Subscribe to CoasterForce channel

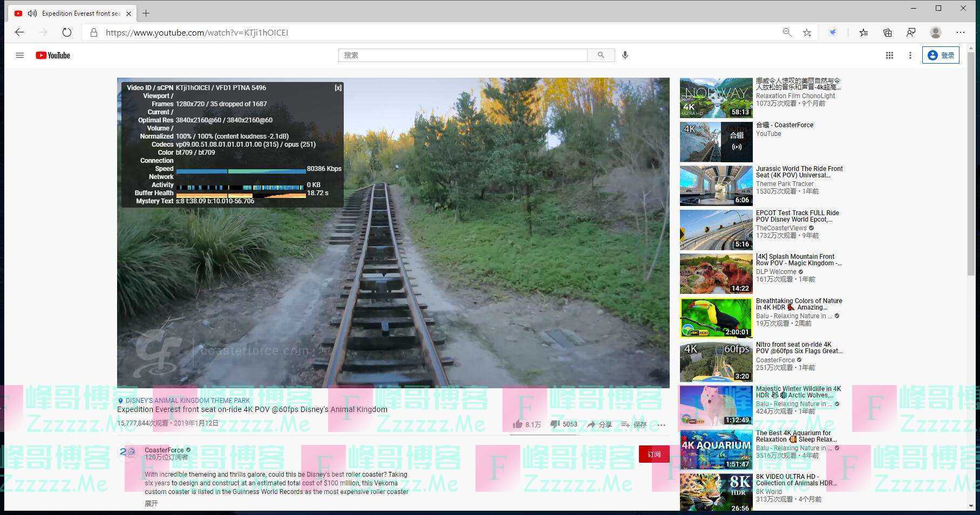tap(654, 454)
